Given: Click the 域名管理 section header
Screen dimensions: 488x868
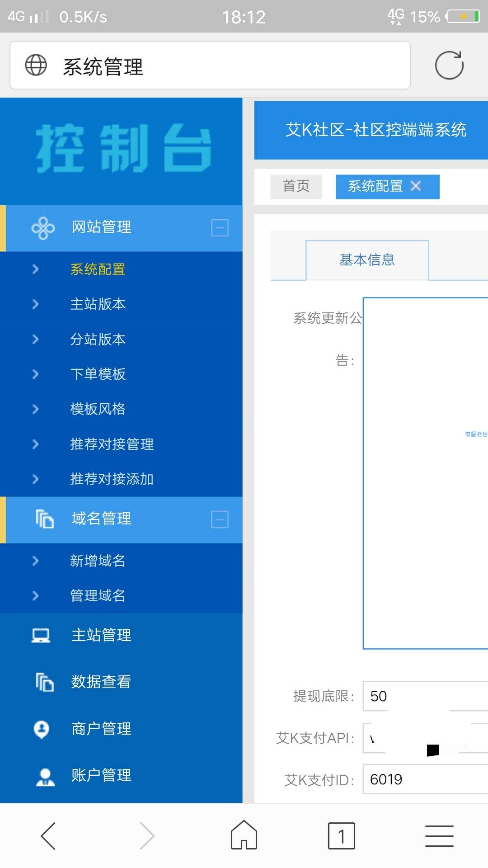Looking at the screenshot, I should pos(121,519).
